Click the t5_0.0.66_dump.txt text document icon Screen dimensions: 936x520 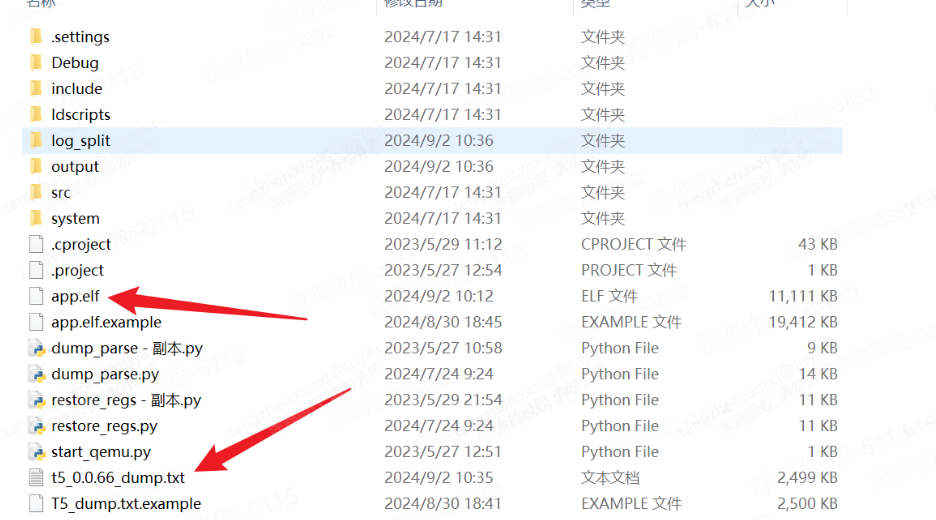tap(37, 478)
